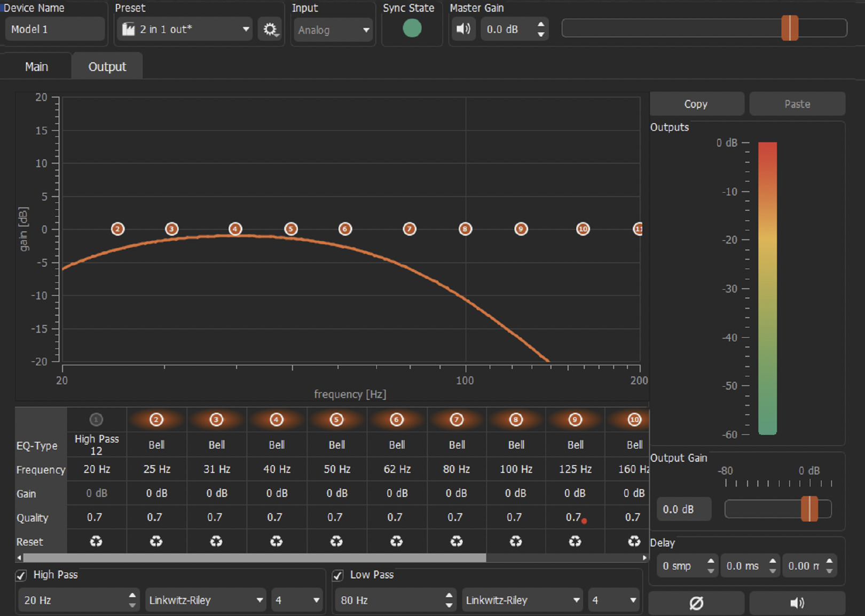This screenshot has height=616, width=865.
Task: Select the Output tab
Action: click(107, 67)
